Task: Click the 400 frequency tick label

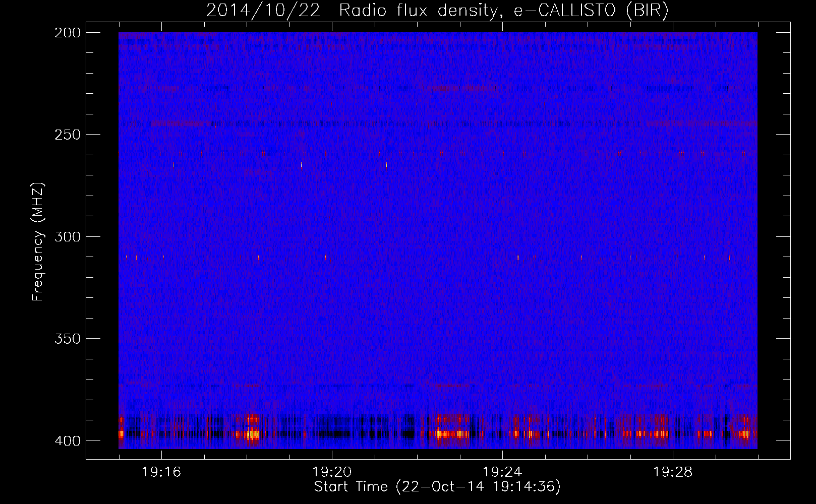Action: pyautogui.click(x=68, y=441)
